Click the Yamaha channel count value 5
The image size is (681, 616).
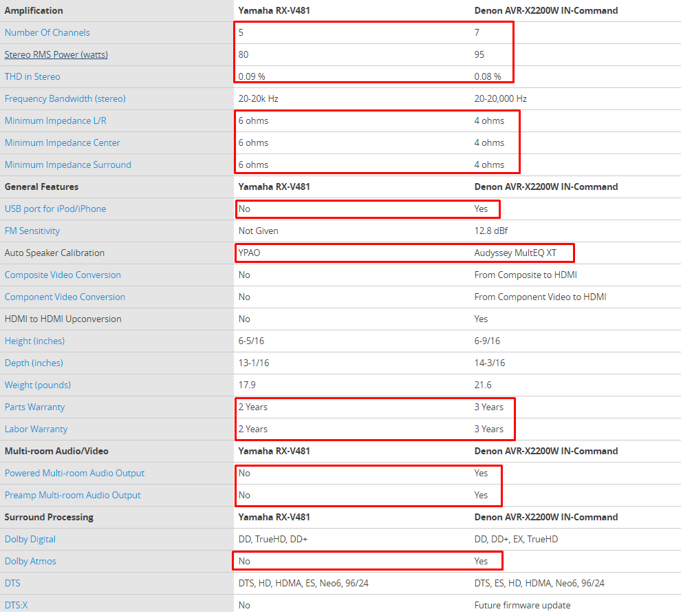241,32
